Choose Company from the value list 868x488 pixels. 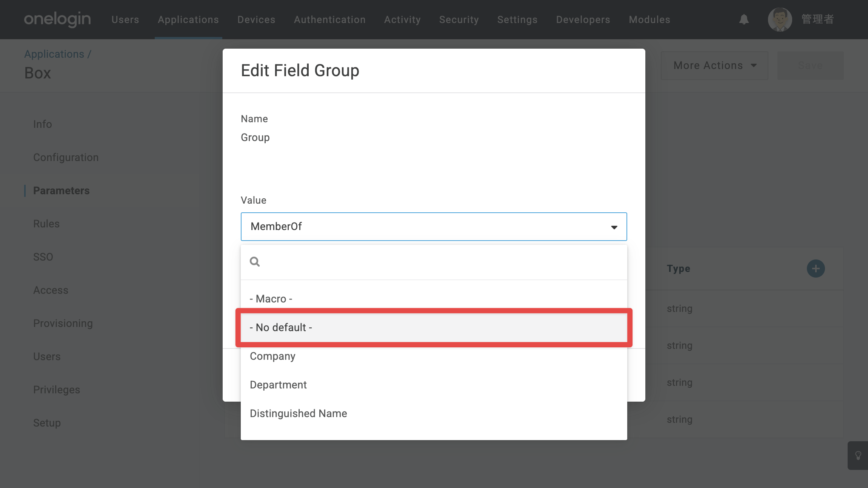click(434, 356)
